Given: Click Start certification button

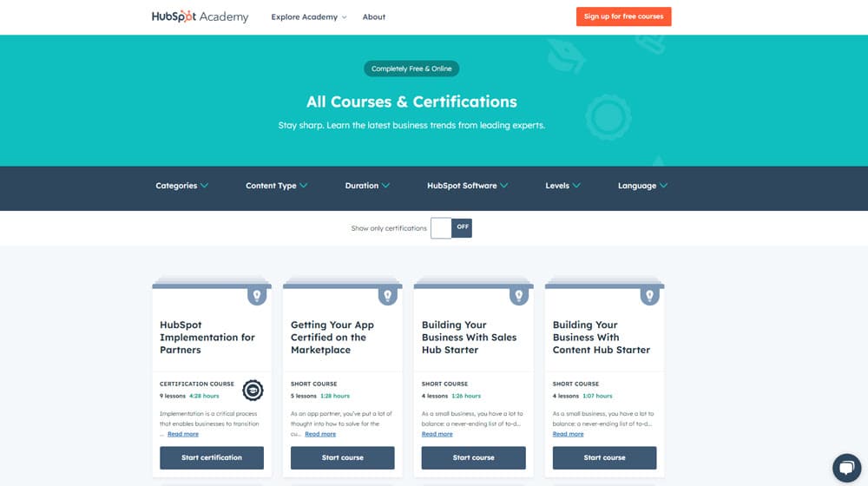Looking at the screenshot, I should click(x=212, y=457).
